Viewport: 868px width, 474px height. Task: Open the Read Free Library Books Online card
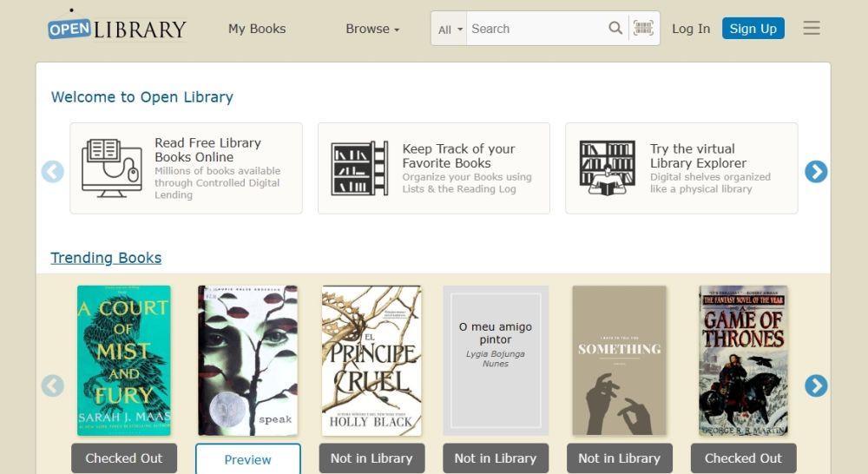click(x=186, y=168)
